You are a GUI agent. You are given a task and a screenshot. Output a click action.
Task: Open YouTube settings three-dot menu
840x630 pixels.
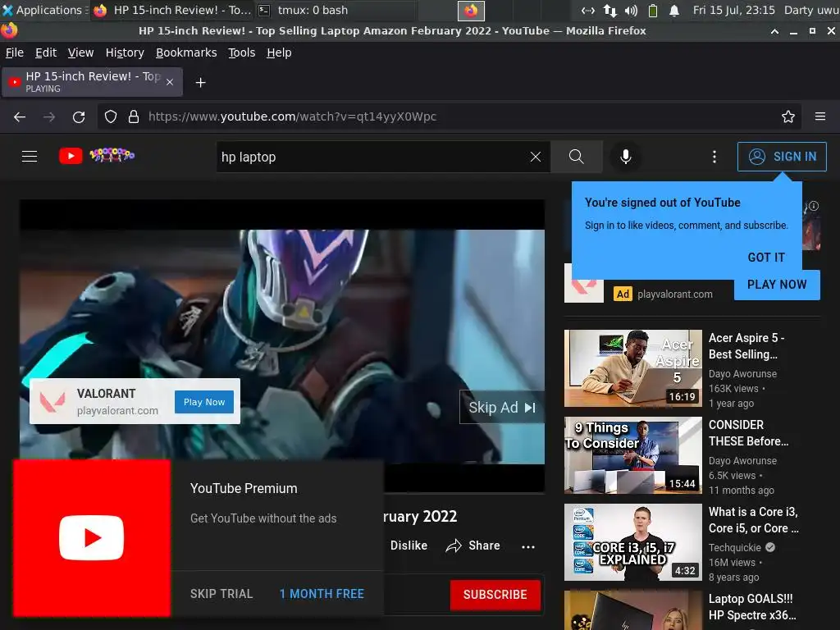(714, 157)
